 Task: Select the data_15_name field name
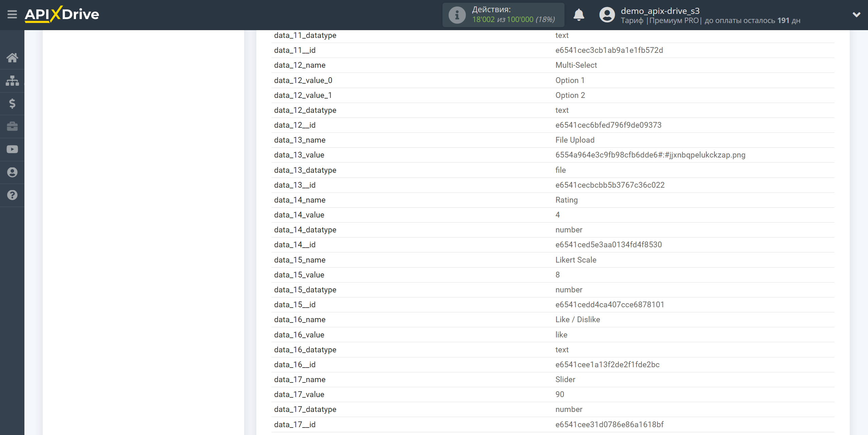click(x=300, y=260)
